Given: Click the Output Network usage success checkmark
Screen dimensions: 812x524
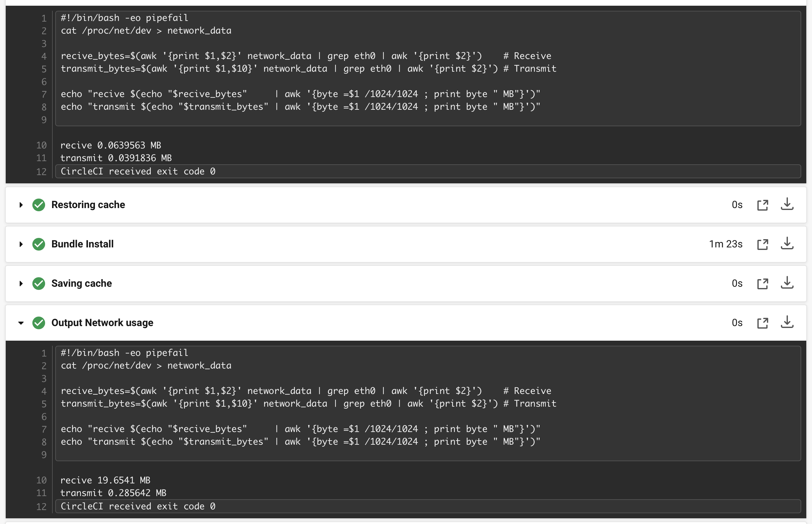Looking at the screenshot, I should 39,323.
